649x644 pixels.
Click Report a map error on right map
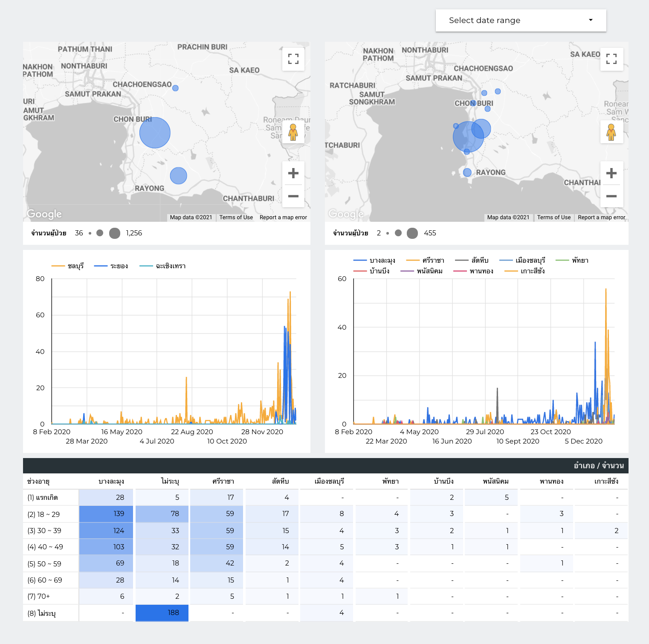(x=601, y=218)
